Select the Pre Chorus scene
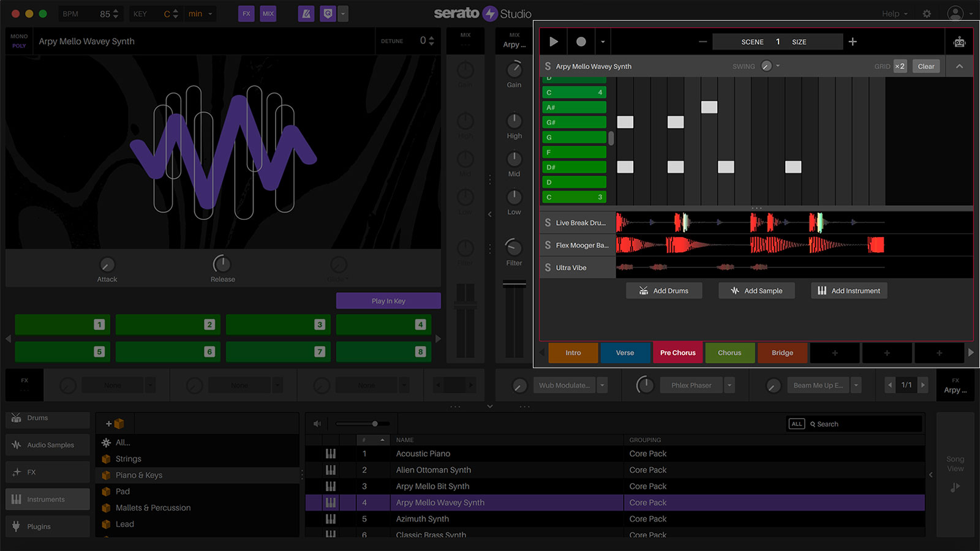 (677, 353)
